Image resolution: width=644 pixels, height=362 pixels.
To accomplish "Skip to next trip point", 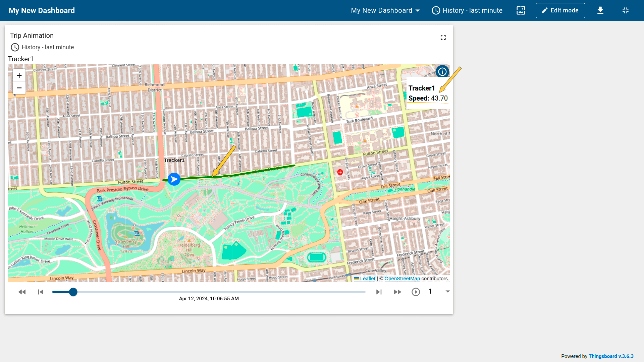I will pos(379,292).
